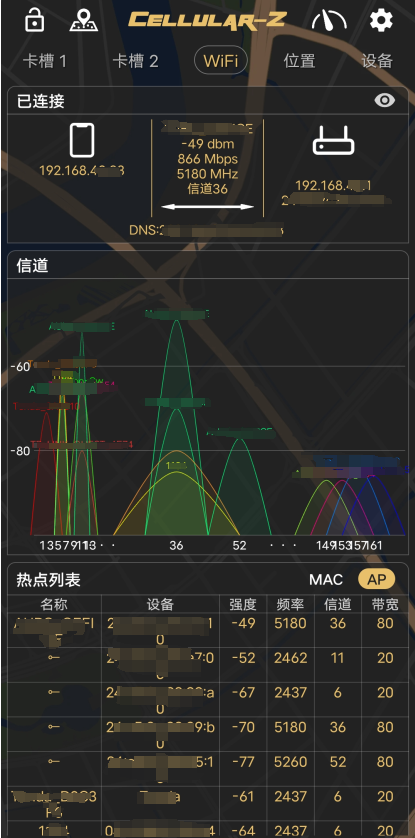Open the map location pin icon

click(x=84, y=20)
